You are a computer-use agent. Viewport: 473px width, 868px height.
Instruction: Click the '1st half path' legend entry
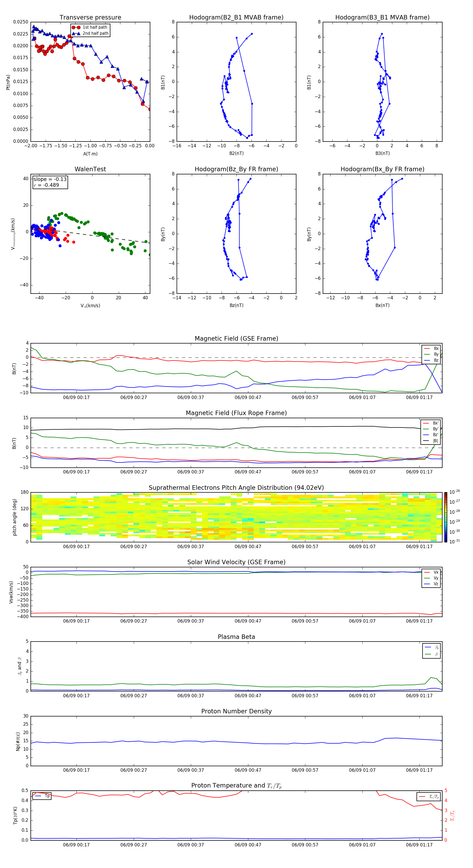point(90,27)
